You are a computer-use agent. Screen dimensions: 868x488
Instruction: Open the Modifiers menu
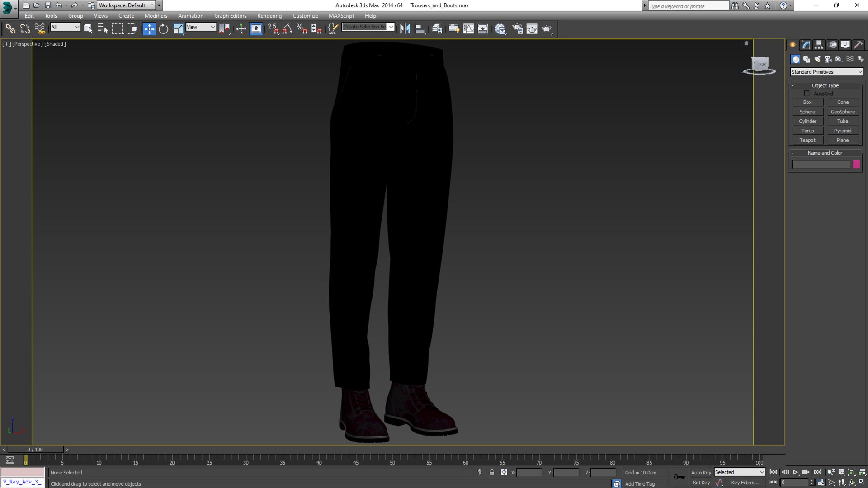pos(156,16)
